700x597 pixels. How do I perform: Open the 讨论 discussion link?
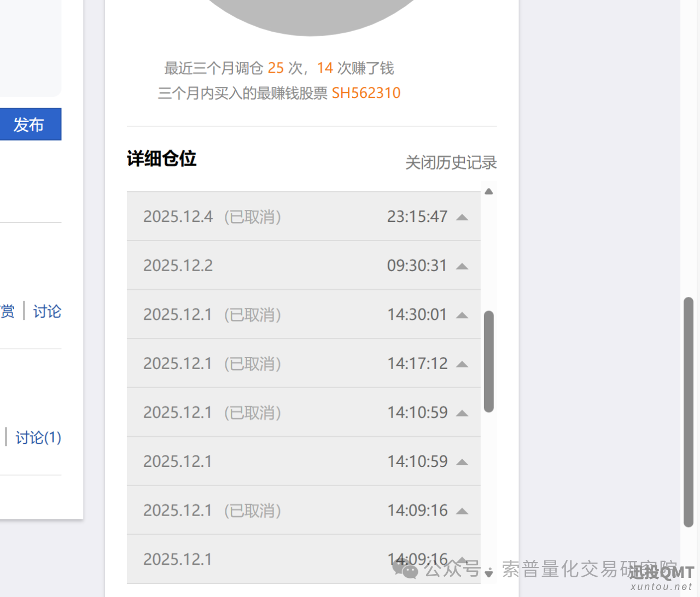pyautogui.click(x=46, y=311)
